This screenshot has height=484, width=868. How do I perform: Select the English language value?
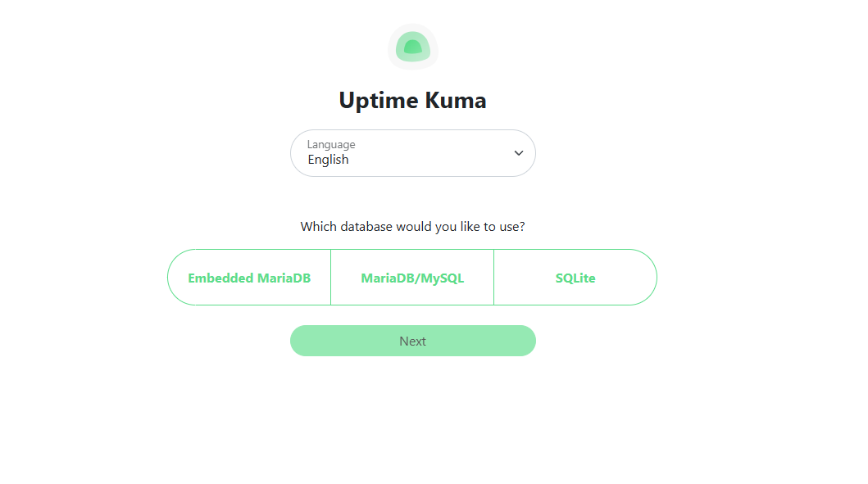coord(329,160)
